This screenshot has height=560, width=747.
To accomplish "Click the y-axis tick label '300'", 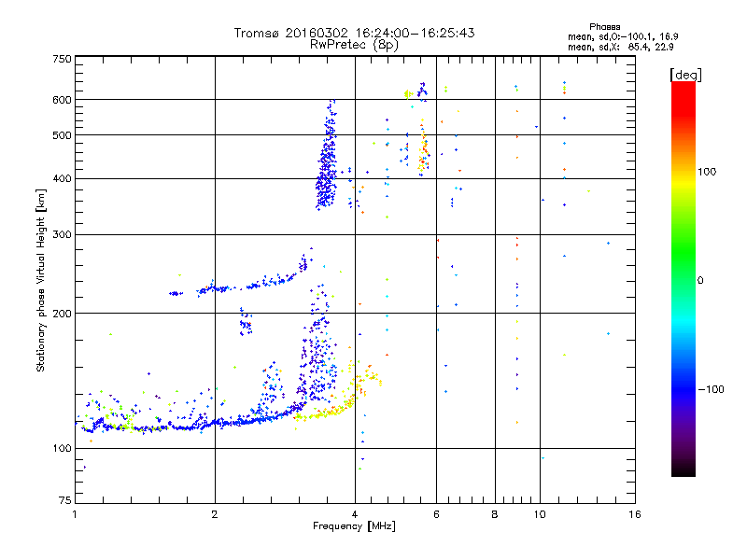I will pyautogui.click(x=62, y=234).
